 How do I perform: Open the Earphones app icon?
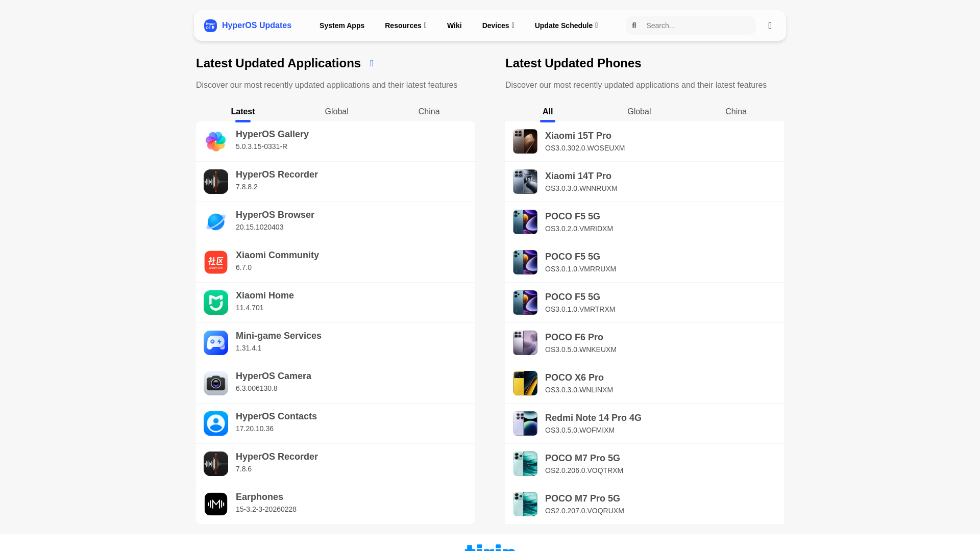[216, 504]
